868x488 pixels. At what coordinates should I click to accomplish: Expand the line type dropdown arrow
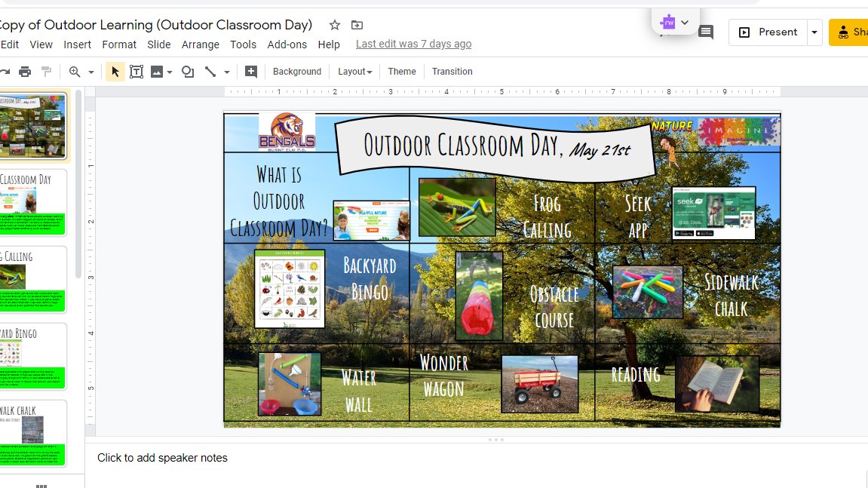click(x=226, y=72)
